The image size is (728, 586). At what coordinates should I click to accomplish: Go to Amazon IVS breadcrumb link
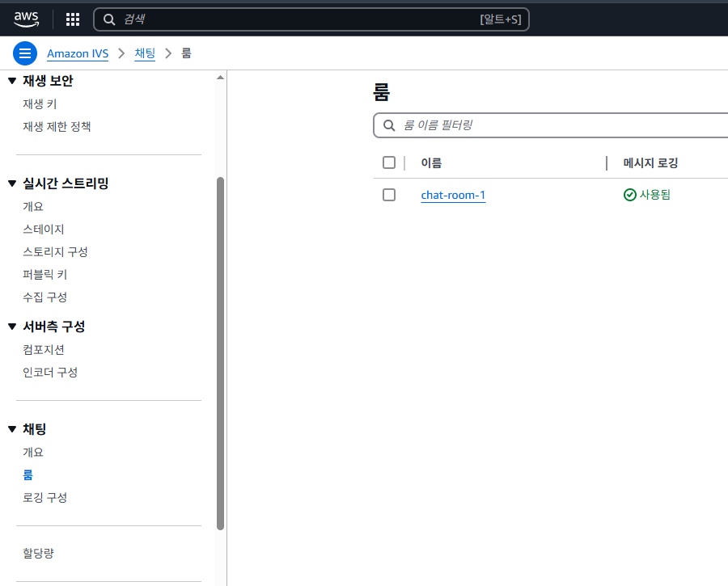point(78,53)
